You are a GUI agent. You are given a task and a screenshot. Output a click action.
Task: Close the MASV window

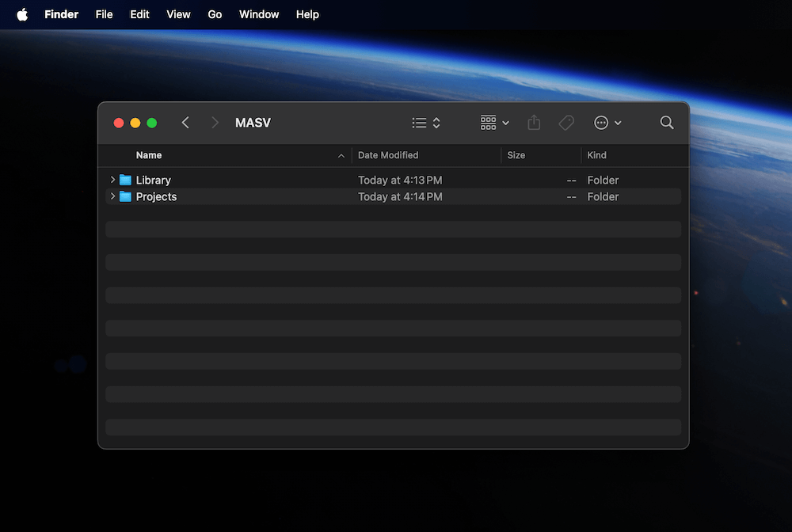119,123
